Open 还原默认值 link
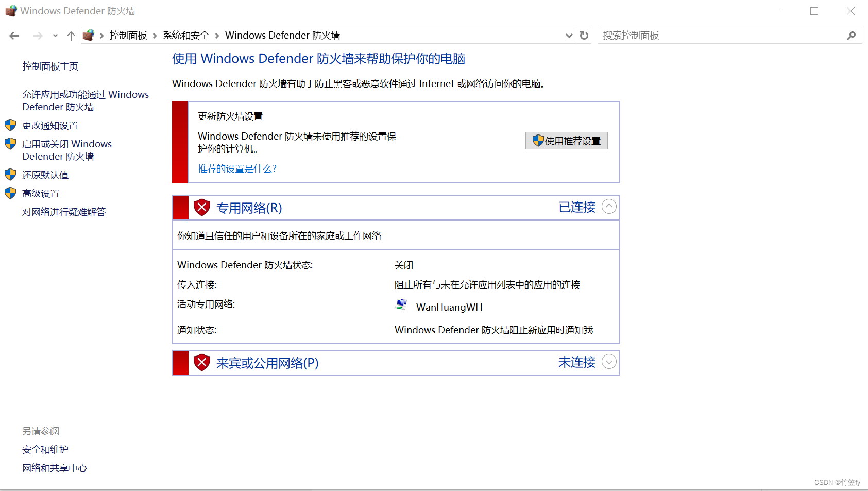The height and width of the screenshot is (491, 868). [x=45, y=175]
